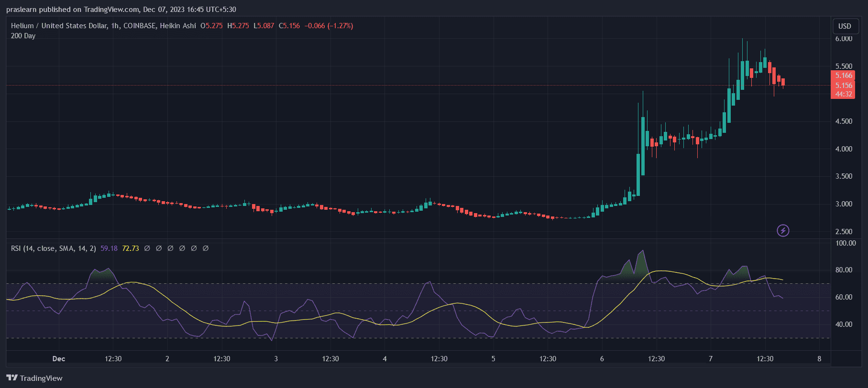Screen dimensions: 868x388
Task: Click the 60.00 RSI axis label
Action: click(844, 297)
